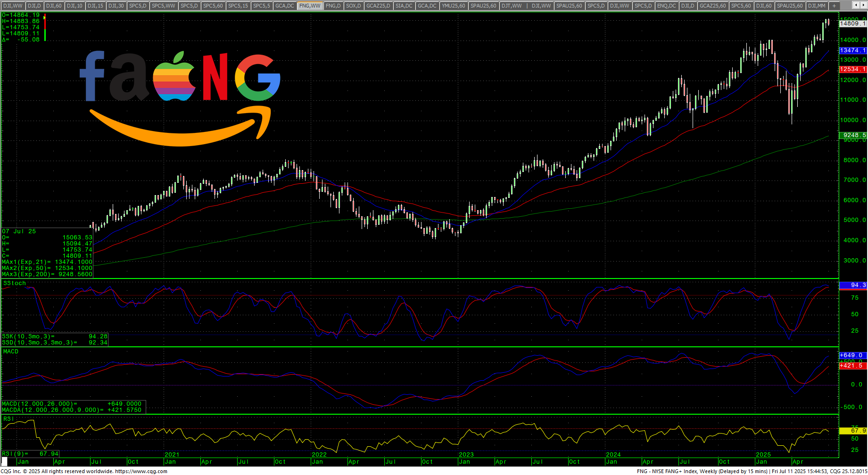The width and height of the screenshot is (868, 475).
Task: Open the GCAZ25,60 tab
Action: click(x=713, y=6)
